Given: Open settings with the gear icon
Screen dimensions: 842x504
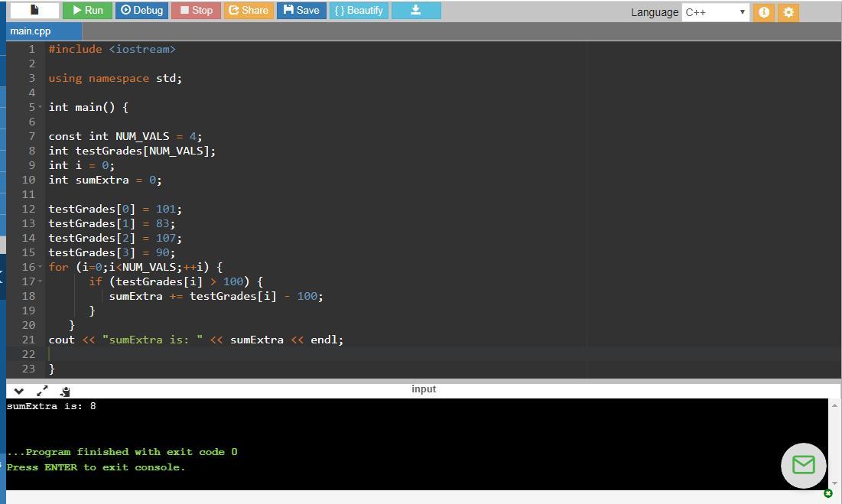Looking at the screenshot, I should [x=788, y=12].
